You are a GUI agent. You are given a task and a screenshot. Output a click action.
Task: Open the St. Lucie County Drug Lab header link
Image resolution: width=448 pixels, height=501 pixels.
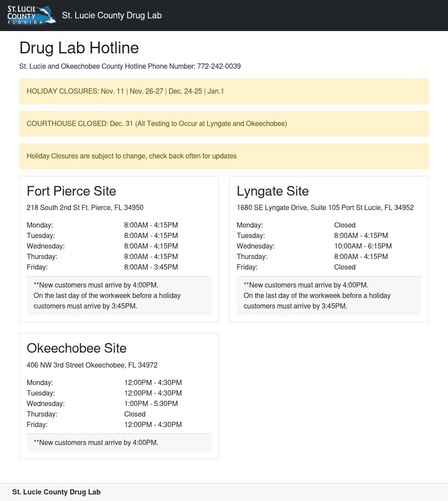[x=112, y=15]
